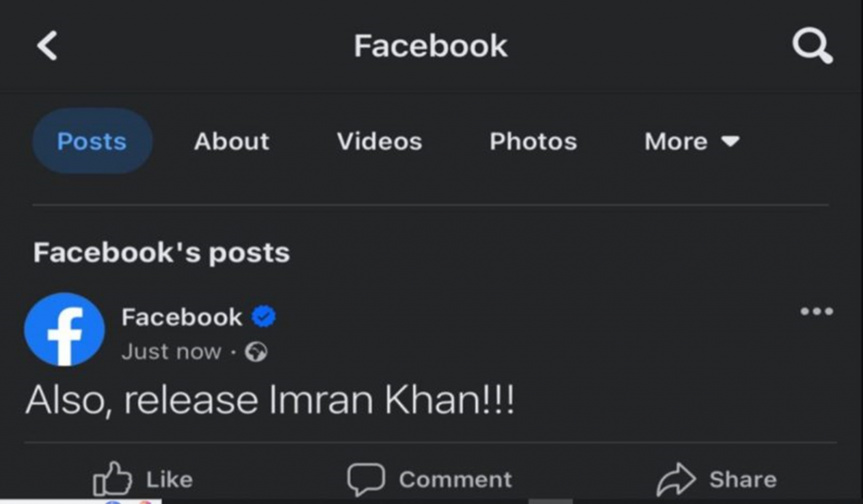This screenshot has width=863, height=504.
Task: Click the Share button label
Action: tap(743, 480)
